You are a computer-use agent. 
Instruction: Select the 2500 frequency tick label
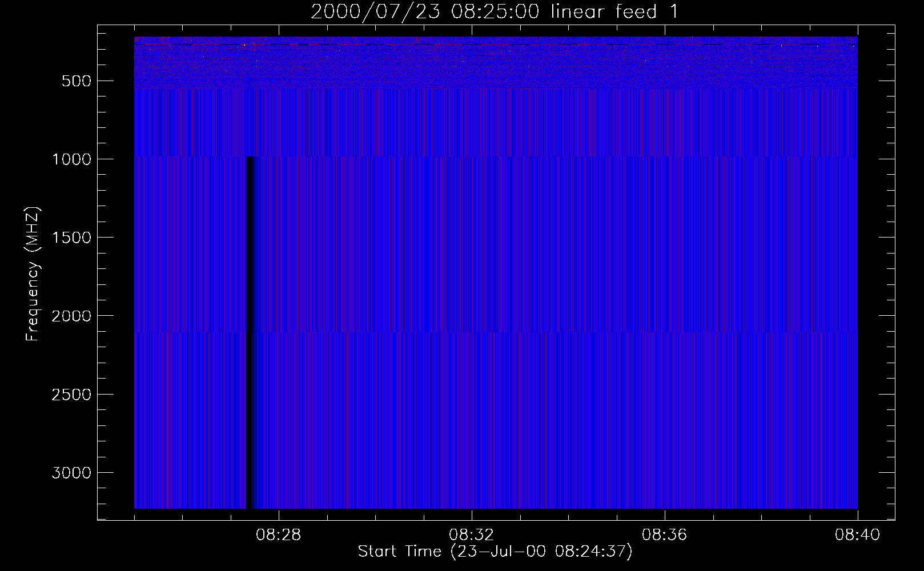click(71, 395)
